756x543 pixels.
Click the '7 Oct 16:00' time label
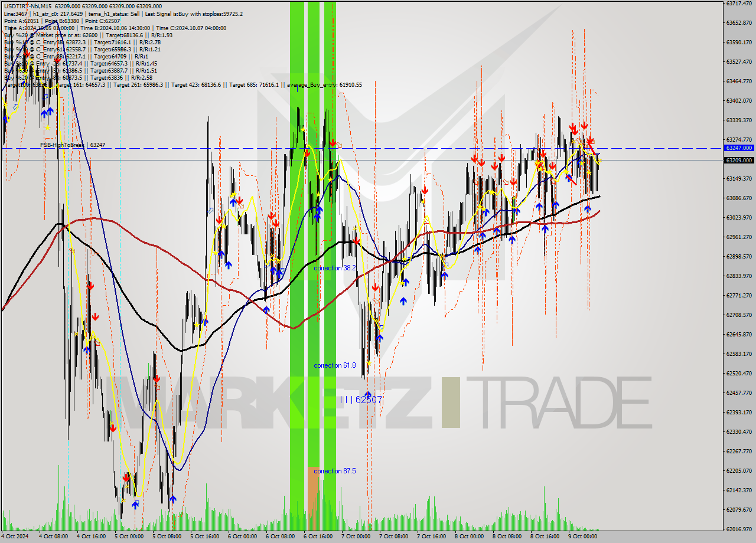tap(432, 537)
